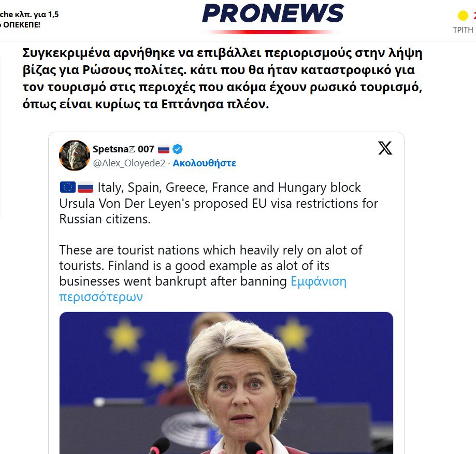Follow the account via Ακολουθήστε
476x454 pixels.
pyautogui.click(x=204, y=163)
